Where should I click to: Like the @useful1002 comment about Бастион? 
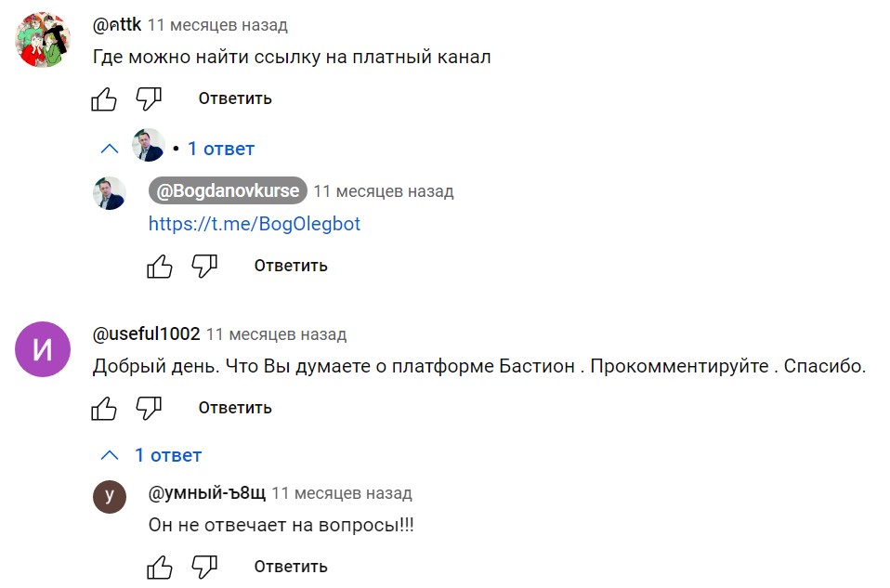[x=104, y=408]
